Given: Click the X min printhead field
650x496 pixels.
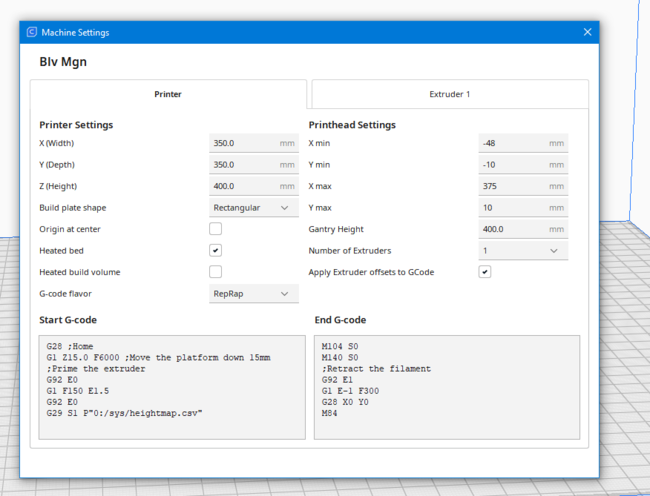Looking at the screenshot, I should [511, 144].
